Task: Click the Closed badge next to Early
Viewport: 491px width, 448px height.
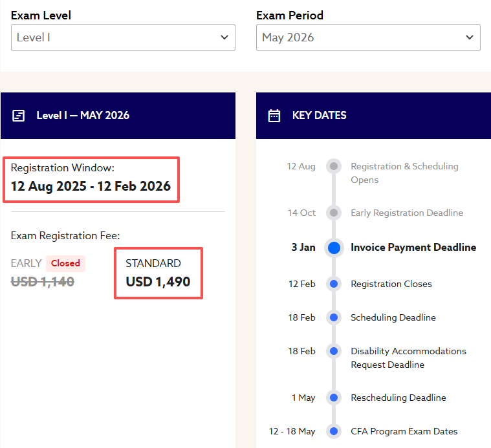Action: [65, 264]
